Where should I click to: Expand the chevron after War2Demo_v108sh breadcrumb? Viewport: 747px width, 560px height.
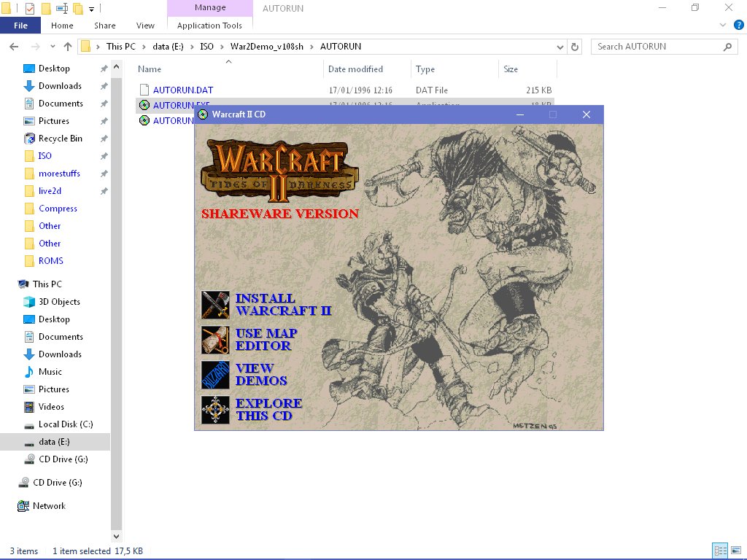coord(312,47)
